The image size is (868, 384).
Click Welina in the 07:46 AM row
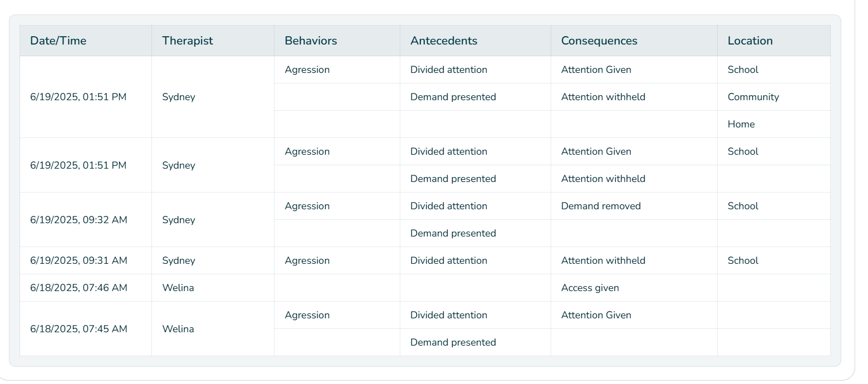[178, 288]
